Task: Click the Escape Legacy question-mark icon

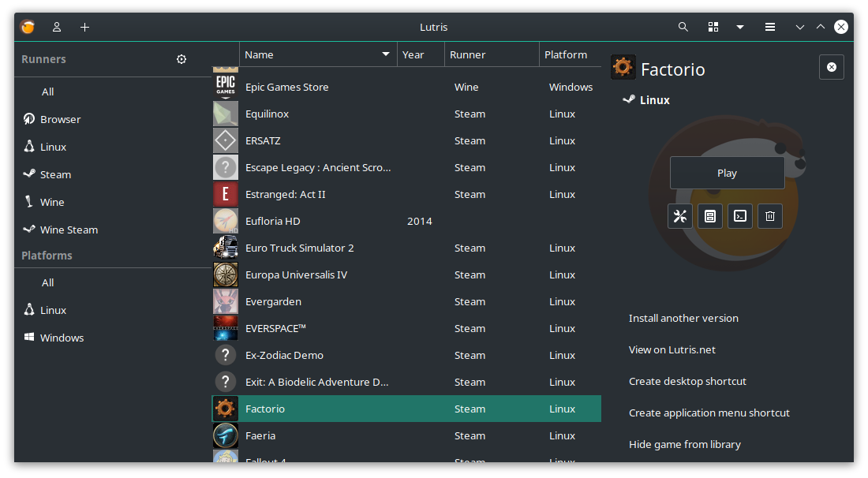Action: click(x=226, y=168)
